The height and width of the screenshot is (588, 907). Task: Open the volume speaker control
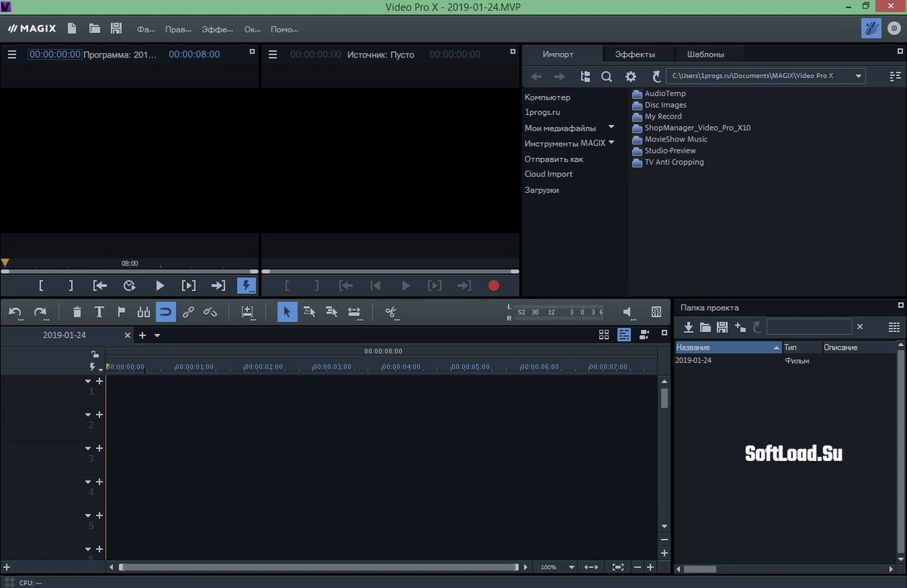pos(627,311)
